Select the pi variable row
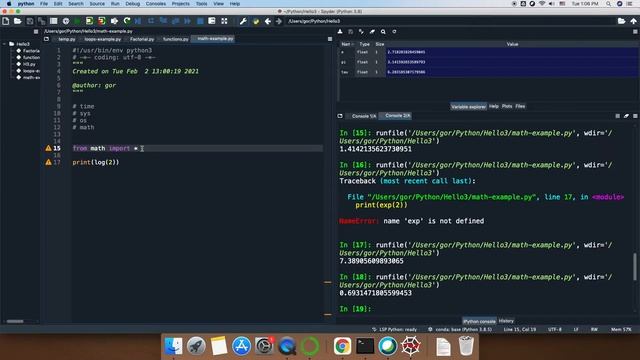 point(489,62)
